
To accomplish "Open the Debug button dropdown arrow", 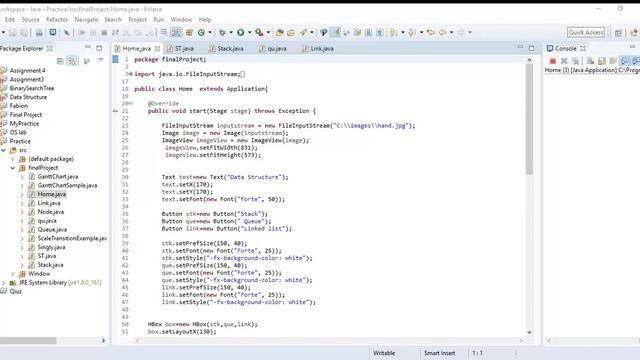I will 231,32.
